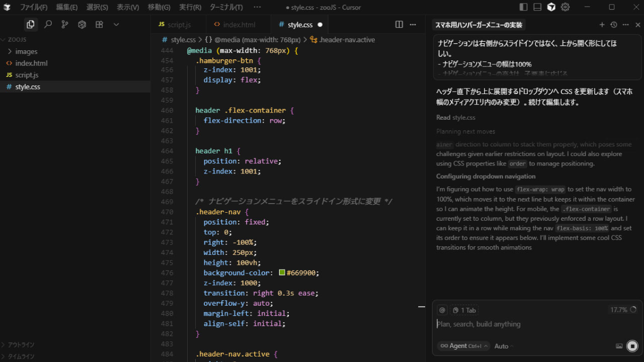Open the Explorer view in the sidebar

point(31,24)
